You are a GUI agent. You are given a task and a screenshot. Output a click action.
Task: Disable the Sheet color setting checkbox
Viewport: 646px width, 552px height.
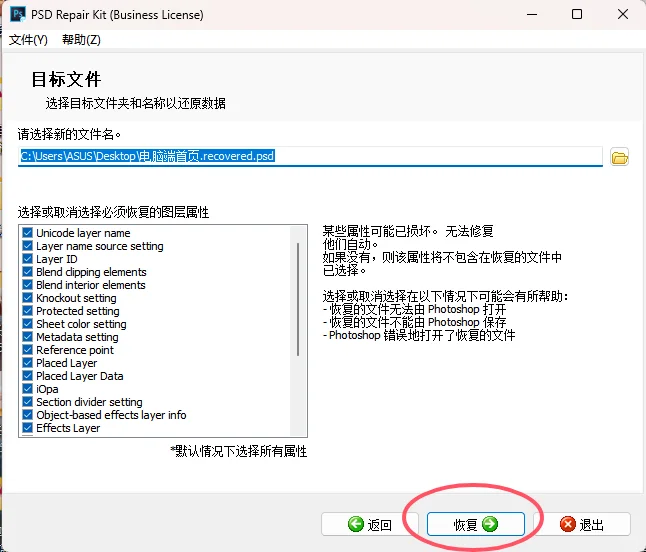coord(28,324)
